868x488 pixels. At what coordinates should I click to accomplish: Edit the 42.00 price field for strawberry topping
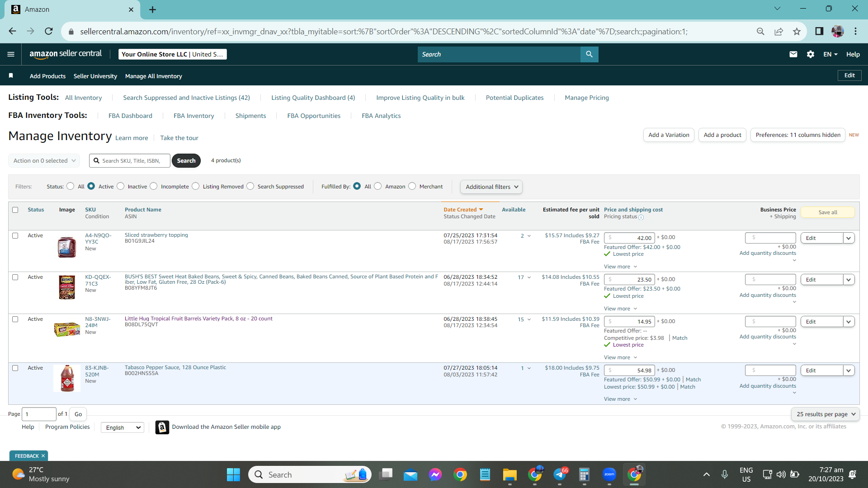tap(629, 238)
